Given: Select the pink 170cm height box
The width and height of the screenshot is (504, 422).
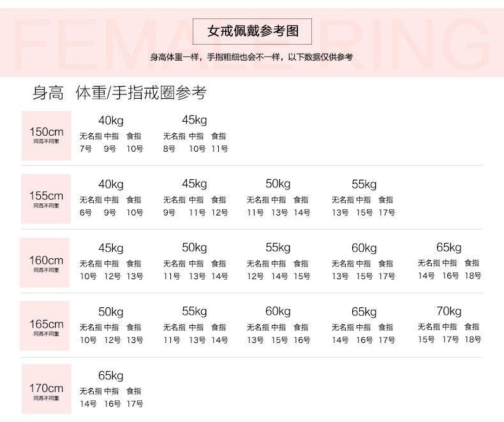Looking at the screenshot, I should click(x=46, y=390).
